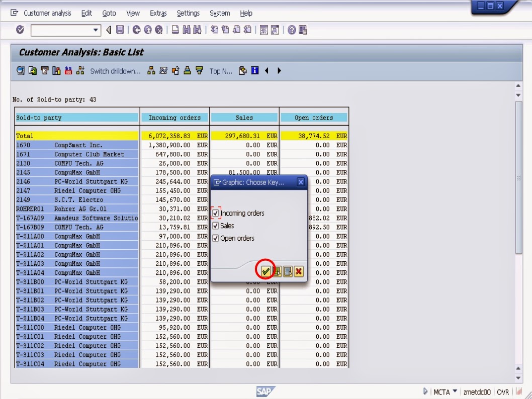Viewport: 532px width, 399px height.
Task: Click the Sort in descending order icon
Action: [x=199, y=70]
